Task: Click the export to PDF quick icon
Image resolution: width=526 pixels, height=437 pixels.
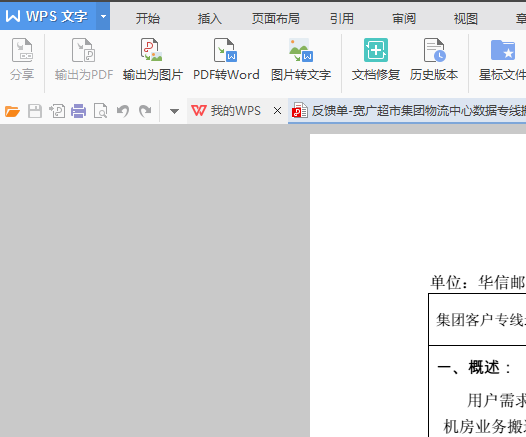Action: [x=57, y=111]
